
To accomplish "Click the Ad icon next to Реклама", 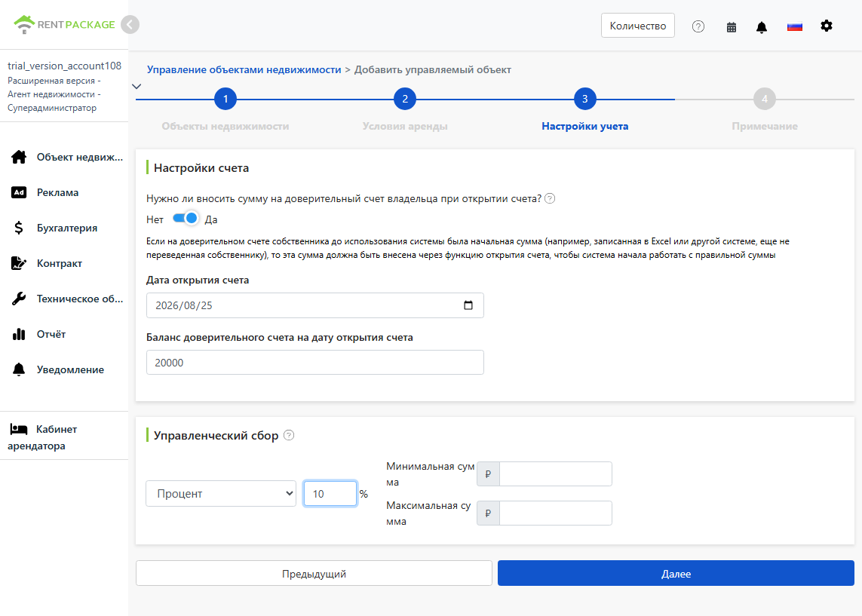I will click(x=19, y=192).
